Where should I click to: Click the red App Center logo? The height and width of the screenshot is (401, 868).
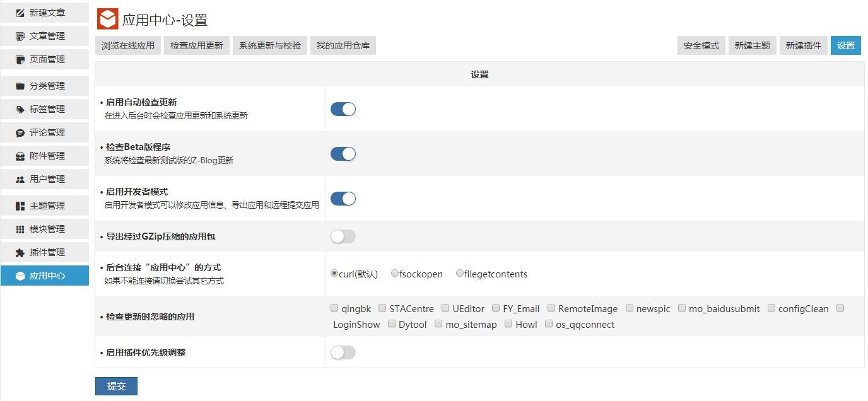tap(106, 20)
